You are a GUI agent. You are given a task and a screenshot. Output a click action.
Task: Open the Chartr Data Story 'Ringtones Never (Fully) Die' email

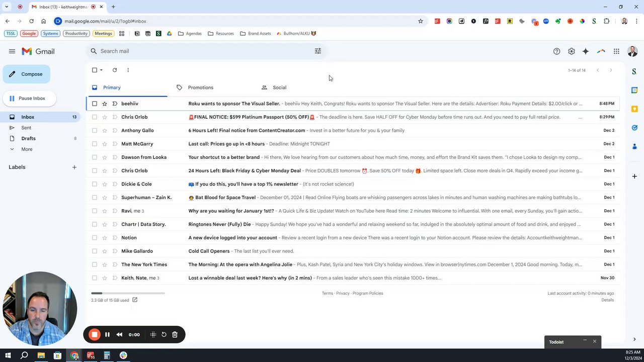pos(353,224)
